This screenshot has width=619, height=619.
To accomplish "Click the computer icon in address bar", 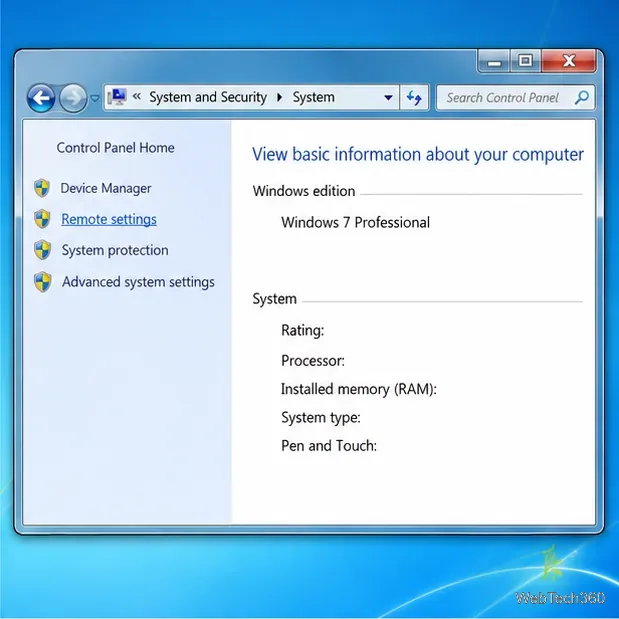I will (117, 97).
